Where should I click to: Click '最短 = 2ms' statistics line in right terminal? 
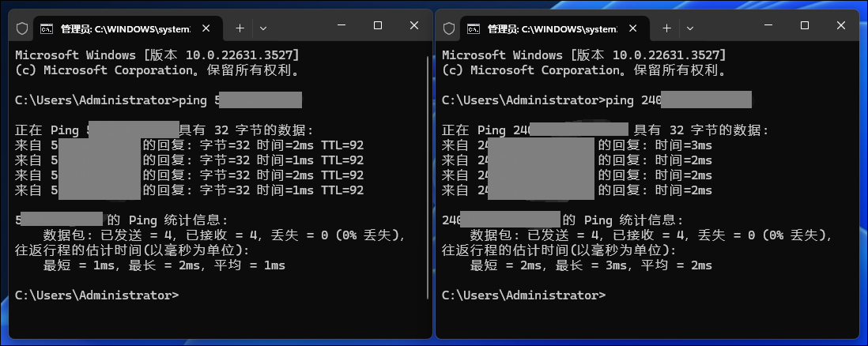(591, 265)
